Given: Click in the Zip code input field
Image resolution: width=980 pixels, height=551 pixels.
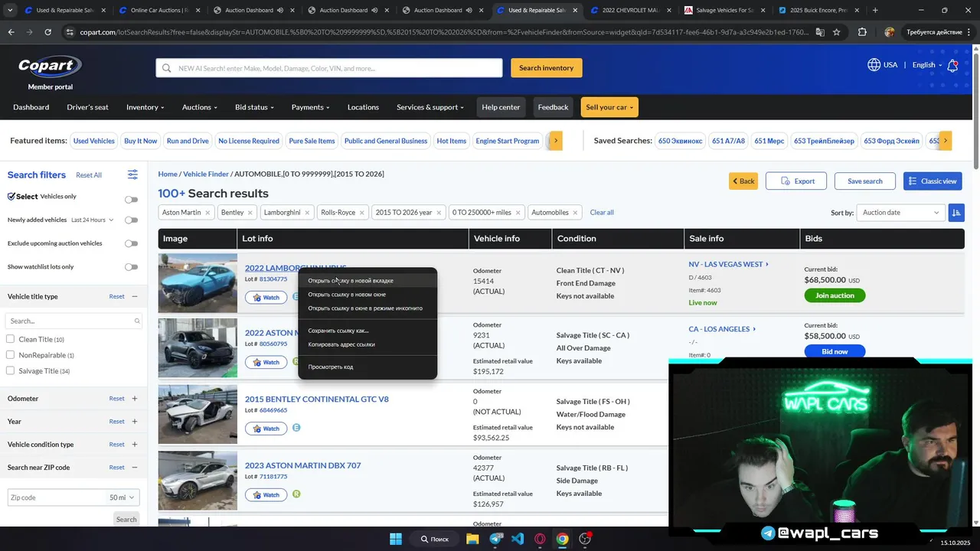Looking at the screenshot, I should point(57,497).
